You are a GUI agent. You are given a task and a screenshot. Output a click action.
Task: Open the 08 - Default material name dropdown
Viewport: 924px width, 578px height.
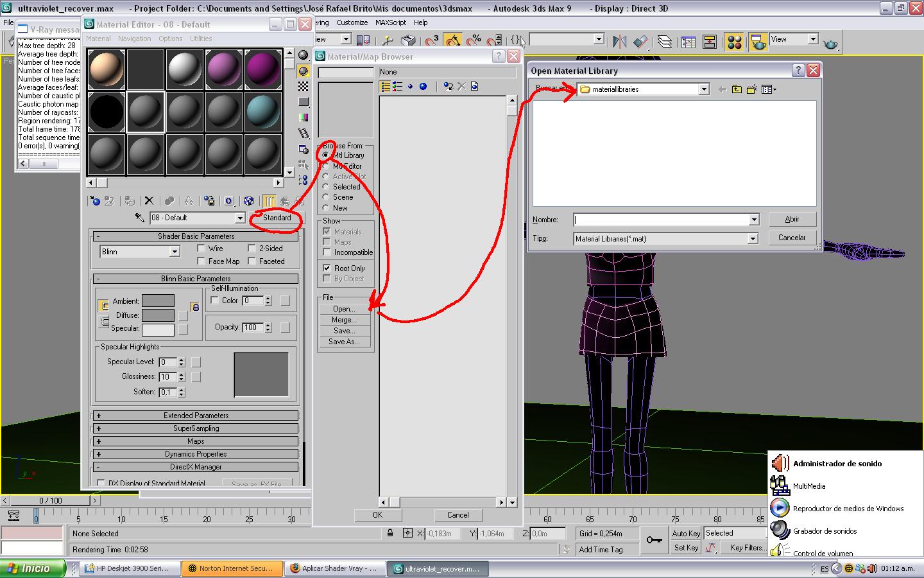tap(240, 218)
